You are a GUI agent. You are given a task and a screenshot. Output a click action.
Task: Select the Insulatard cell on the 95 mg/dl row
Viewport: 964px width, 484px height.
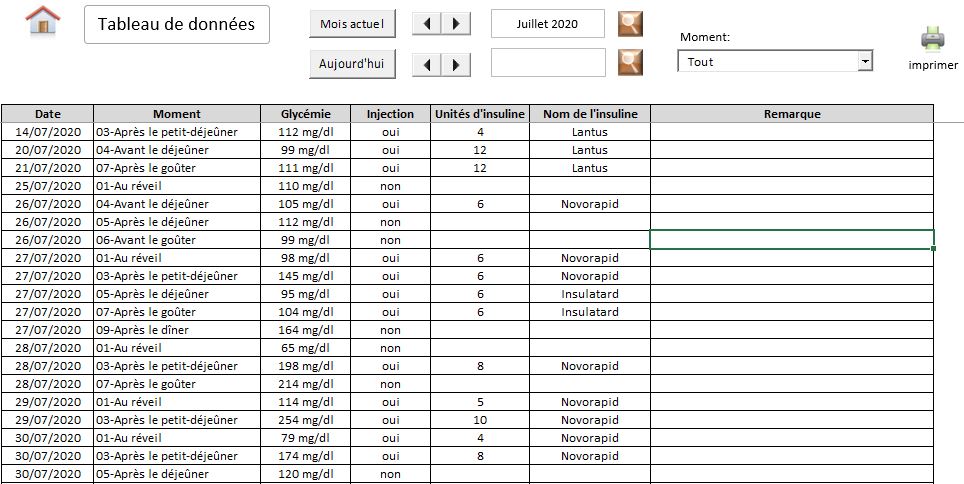point(590,294)
